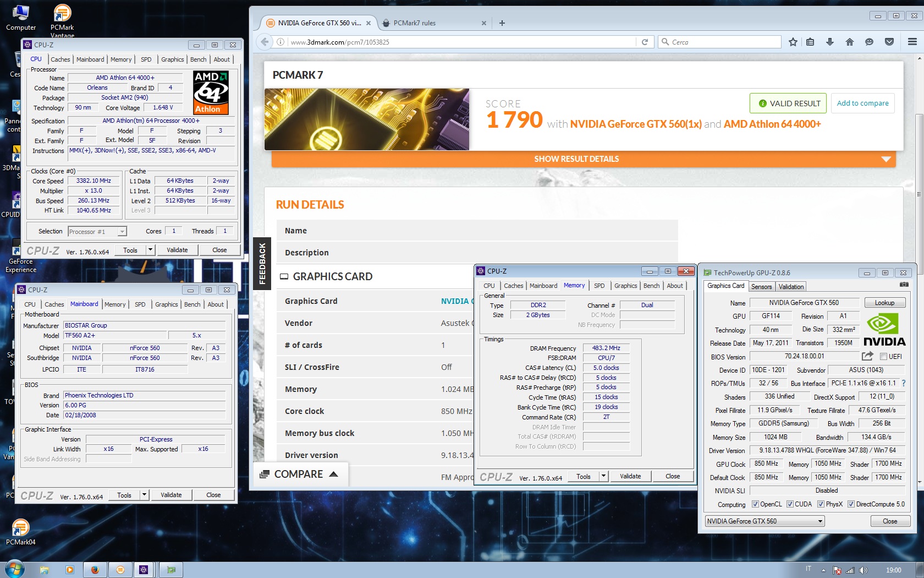Open a new Firefox tab
Viewport: 924px width, 578px height.
(x=502, y=23)
